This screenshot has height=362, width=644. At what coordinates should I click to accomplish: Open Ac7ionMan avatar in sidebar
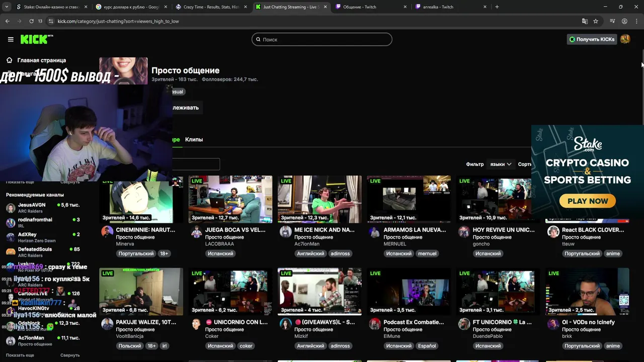[11, 341]
